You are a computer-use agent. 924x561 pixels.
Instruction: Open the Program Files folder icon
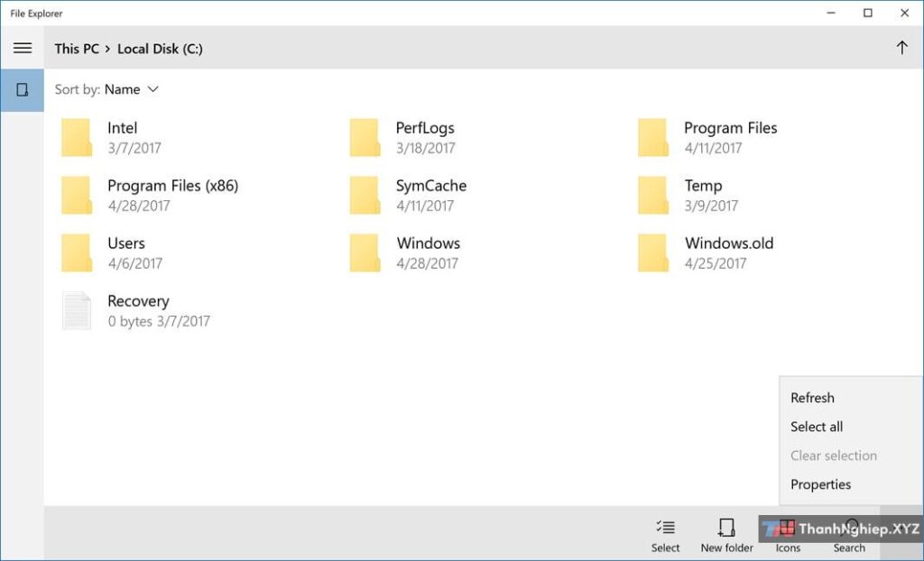pyautogui.click(x=653, y=137)
